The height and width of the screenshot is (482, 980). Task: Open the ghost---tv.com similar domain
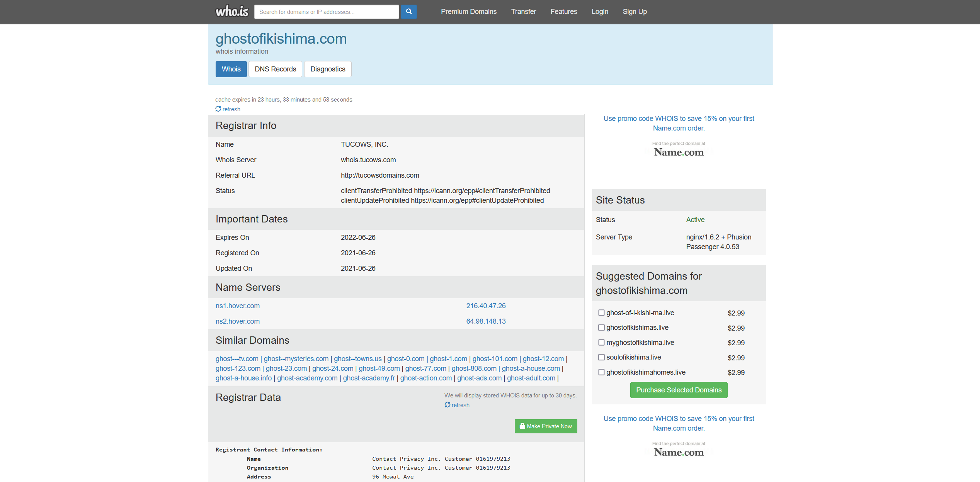(237, 359)
